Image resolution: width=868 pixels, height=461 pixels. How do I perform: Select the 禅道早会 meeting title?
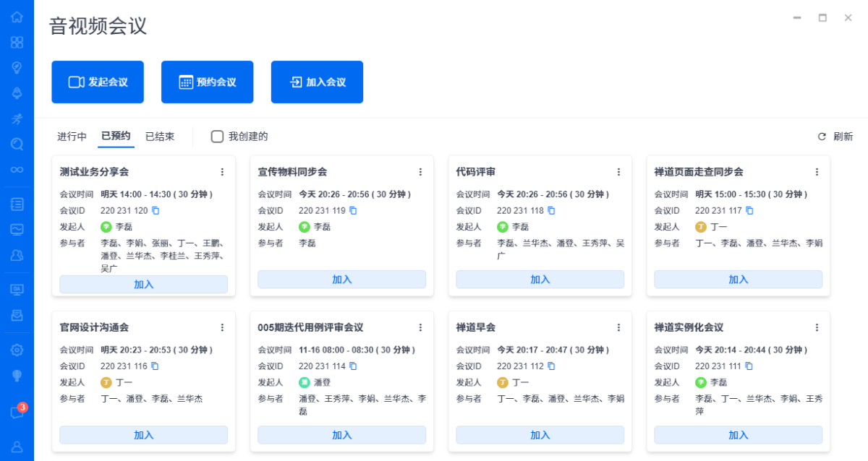coord(476,327)
